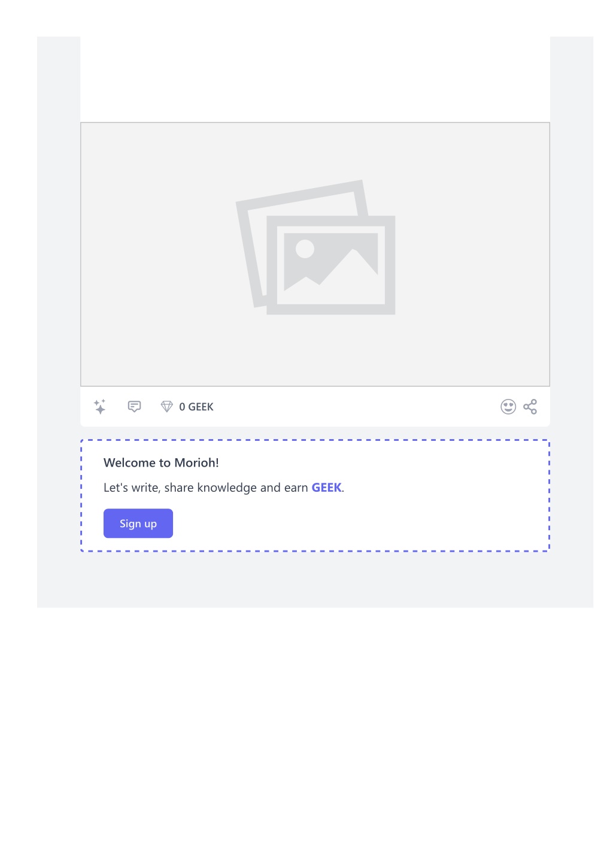This screenshot has height=868, width=613.
Task: Click the "Welcome to Morioh!" heading
Action: click(161, 462)
